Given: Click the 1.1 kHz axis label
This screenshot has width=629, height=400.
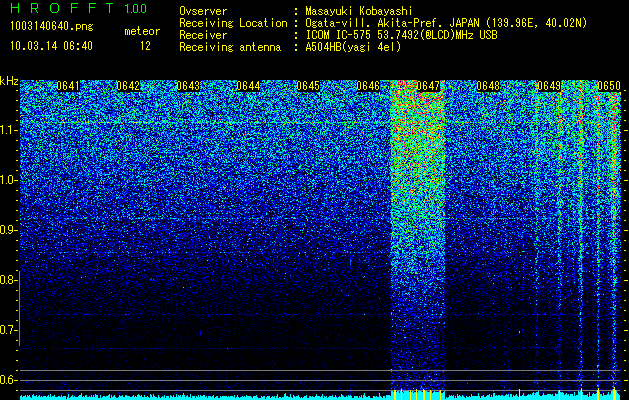Looking at the screenshot, I should [x=8, y=130].
